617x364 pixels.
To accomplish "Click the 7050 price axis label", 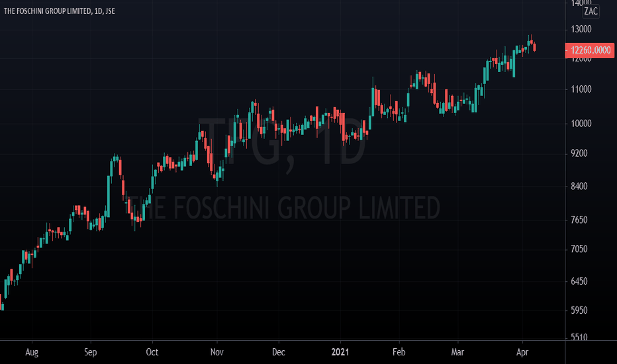I will click(x=579, y=249).
